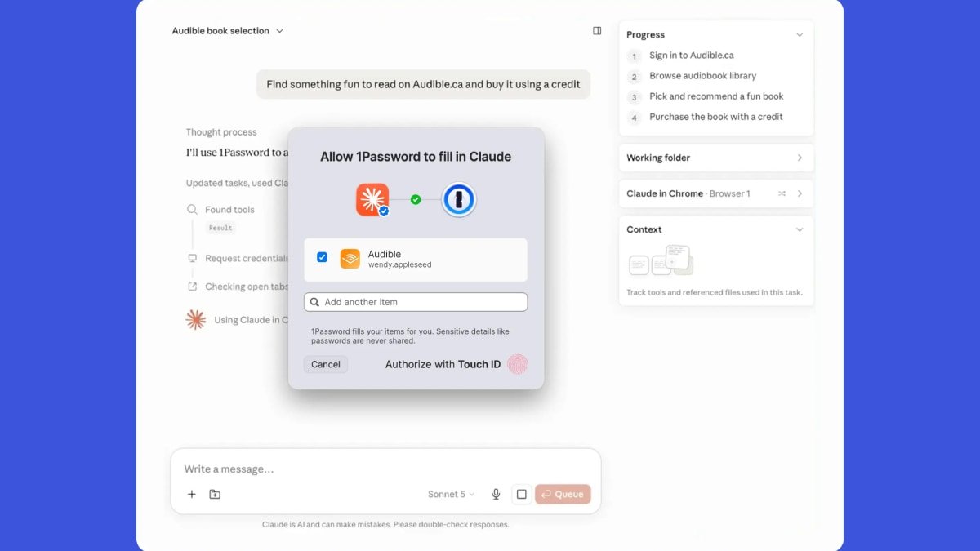Click the Checking open tabs link icon
Viewport: 980px width, 551px height.
pyautogui.click(x=192, y=287)
